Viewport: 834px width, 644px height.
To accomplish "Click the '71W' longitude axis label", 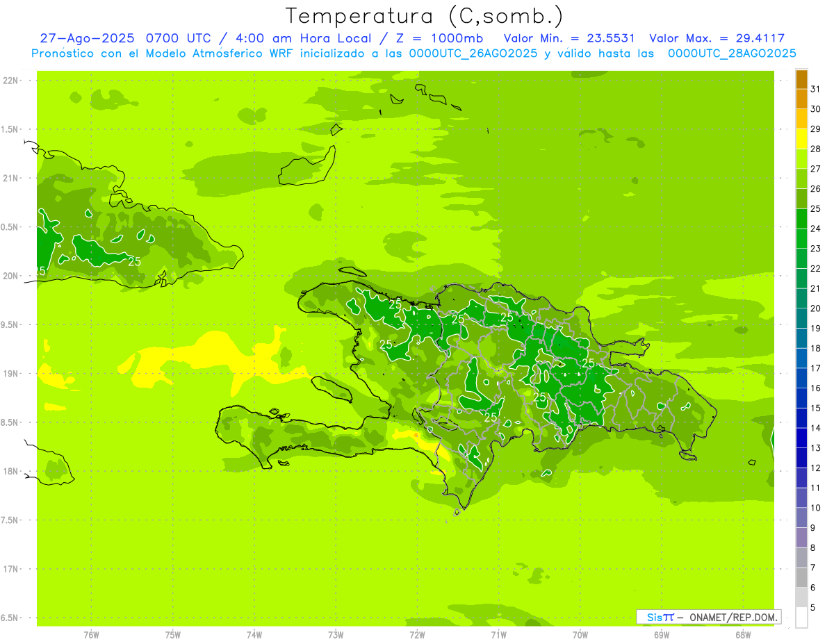I will click(x=498, y=634).
